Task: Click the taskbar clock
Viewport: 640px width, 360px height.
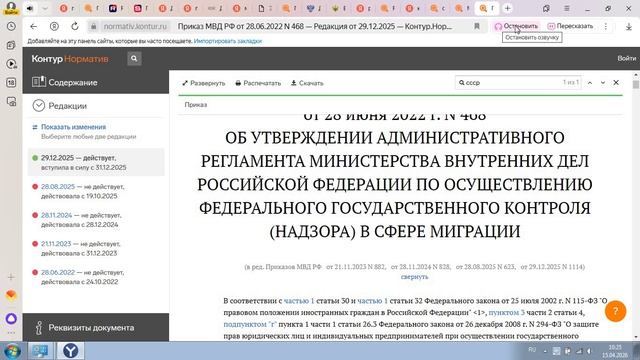Action: click(x=615, y=351)
